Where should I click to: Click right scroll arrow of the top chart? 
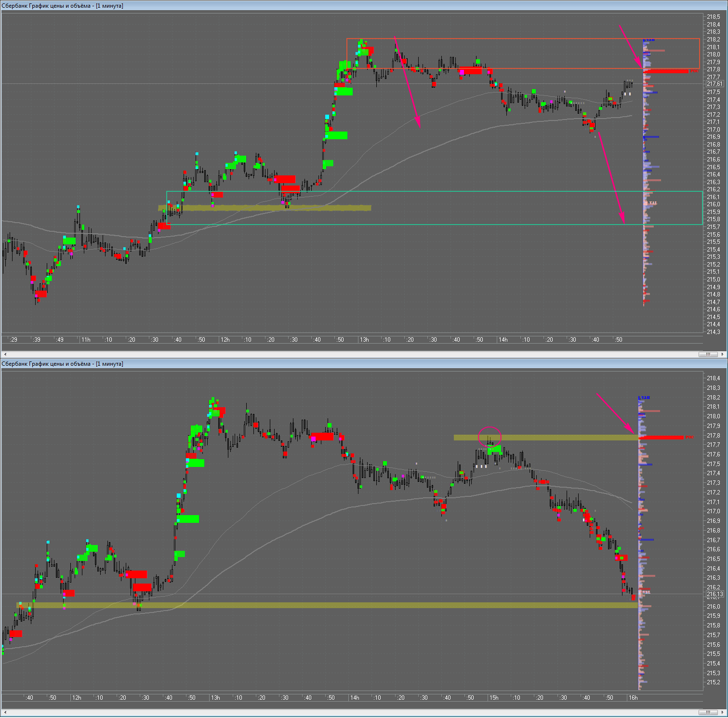(723, 354)
